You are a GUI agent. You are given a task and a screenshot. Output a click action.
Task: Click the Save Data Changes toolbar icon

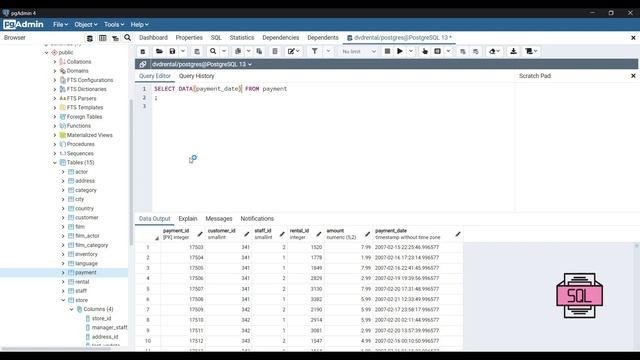click(x=197, y=51)
